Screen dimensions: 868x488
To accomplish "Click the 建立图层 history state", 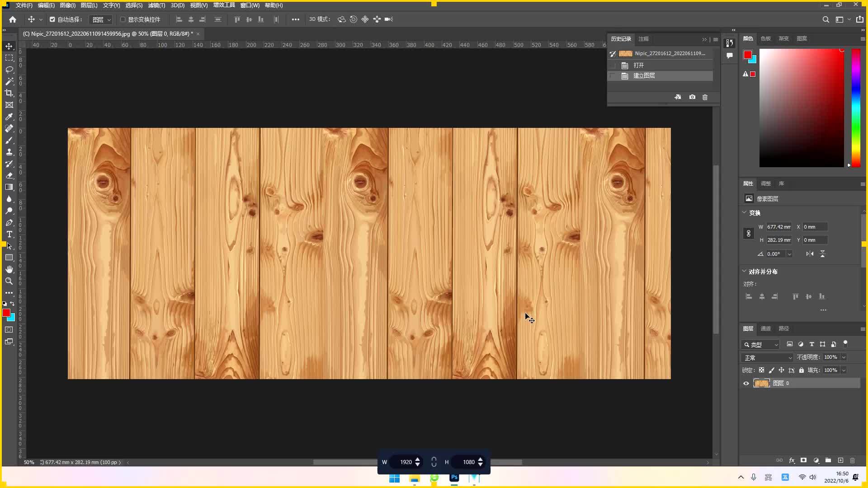I will 645,75.
